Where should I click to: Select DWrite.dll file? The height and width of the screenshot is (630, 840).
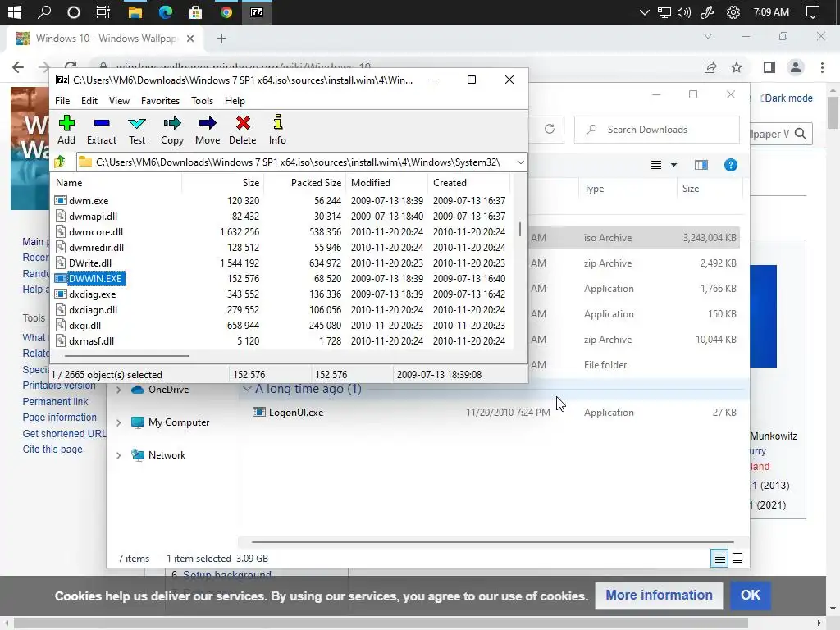90,263
